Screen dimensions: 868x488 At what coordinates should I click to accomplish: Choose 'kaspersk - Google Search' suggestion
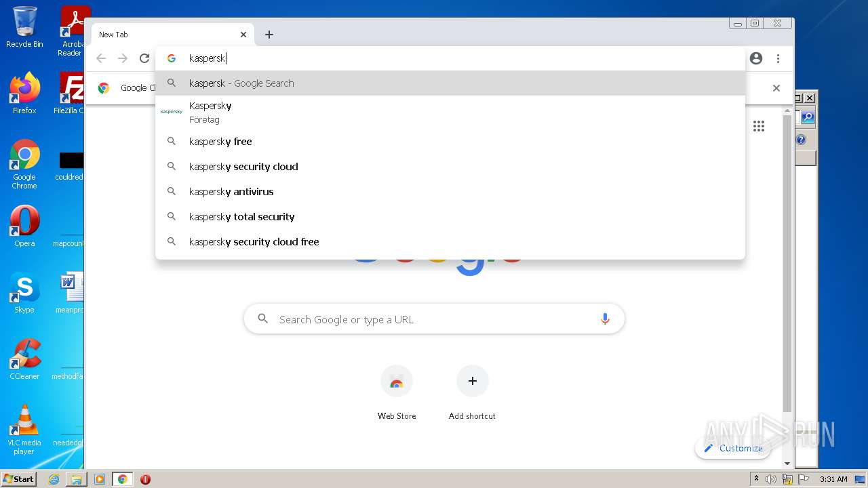pos(450,83)
